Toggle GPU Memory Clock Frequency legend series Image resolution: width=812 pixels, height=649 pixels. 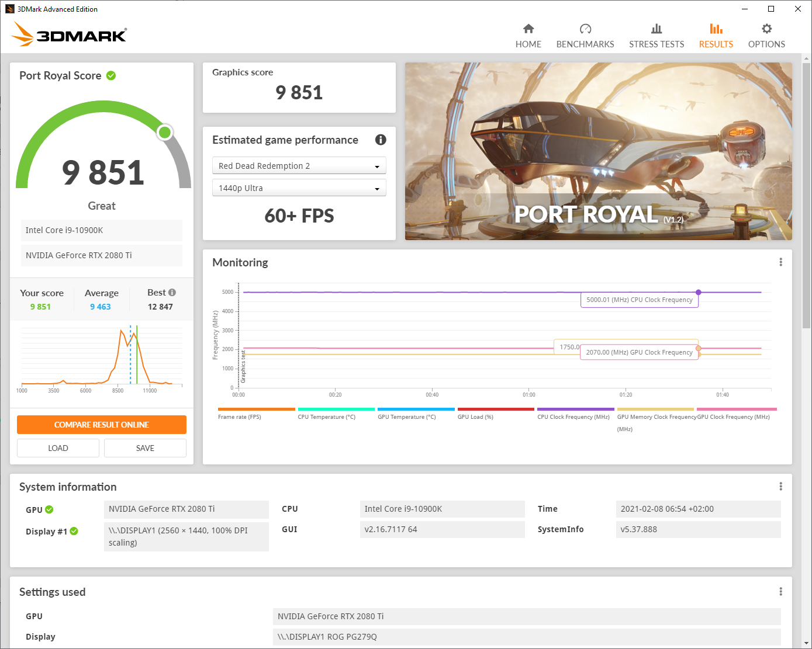click(x=655, y=420)
